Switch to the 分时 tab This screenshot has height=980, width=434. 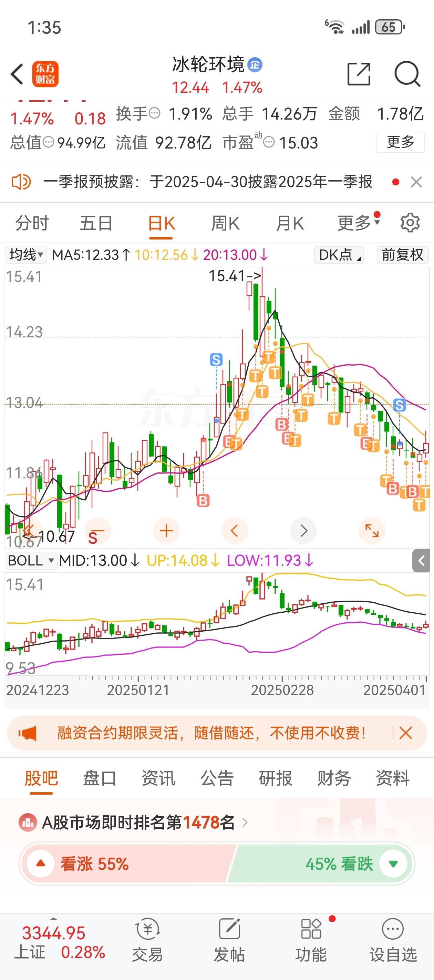tap(32, 223)
